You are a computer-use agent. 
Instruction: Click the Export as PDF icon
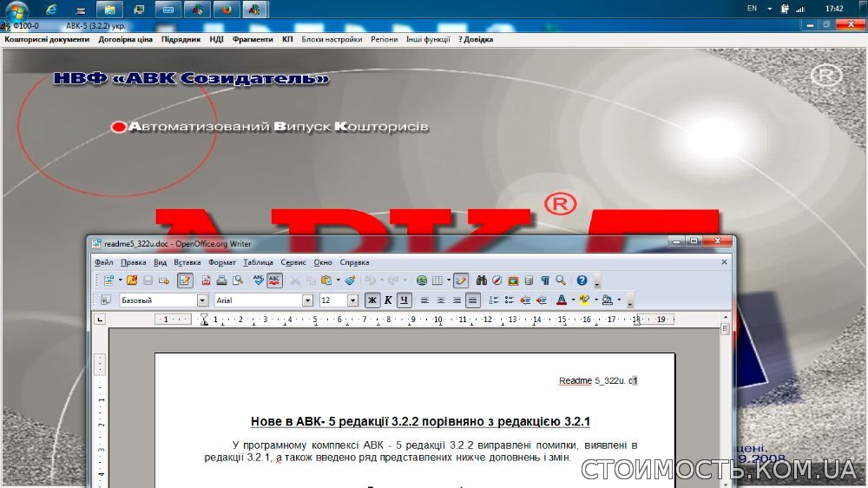point(206,280)
